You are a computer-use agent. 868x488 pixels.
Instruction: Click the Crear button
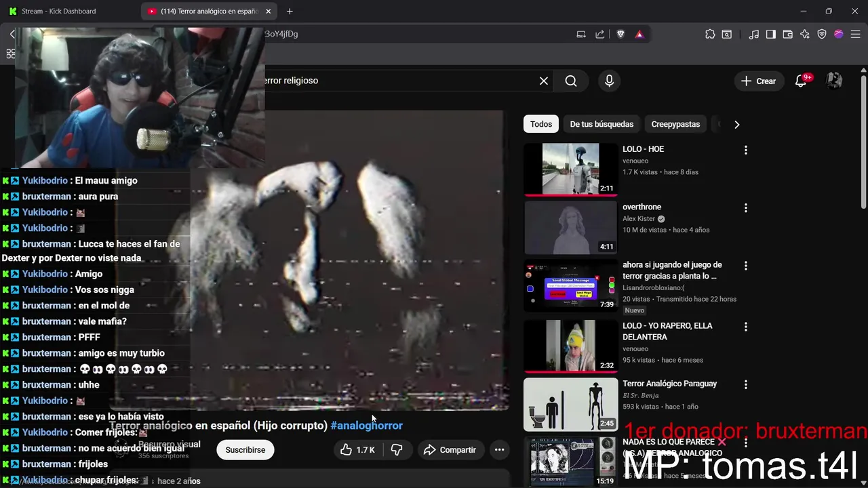[759, 81]
